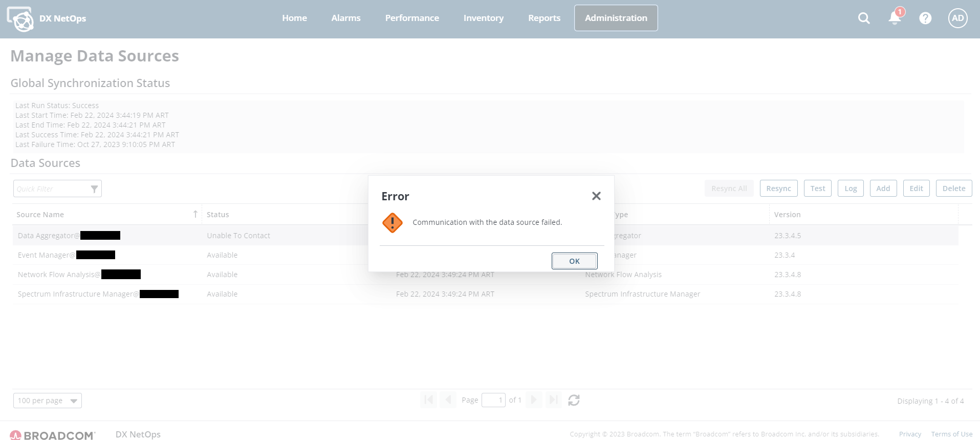Select the Spectrum Infrastructure Manager source row
This screenshot has width=980, height=440.
pyautogui.click(x=485, y=294)
